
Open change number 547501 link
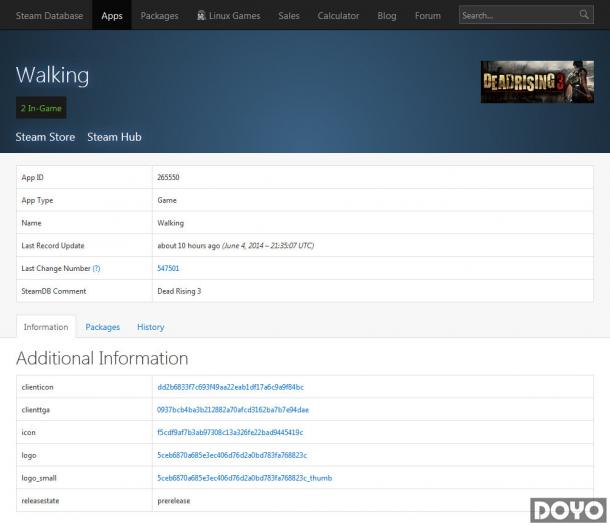point(168,268)
